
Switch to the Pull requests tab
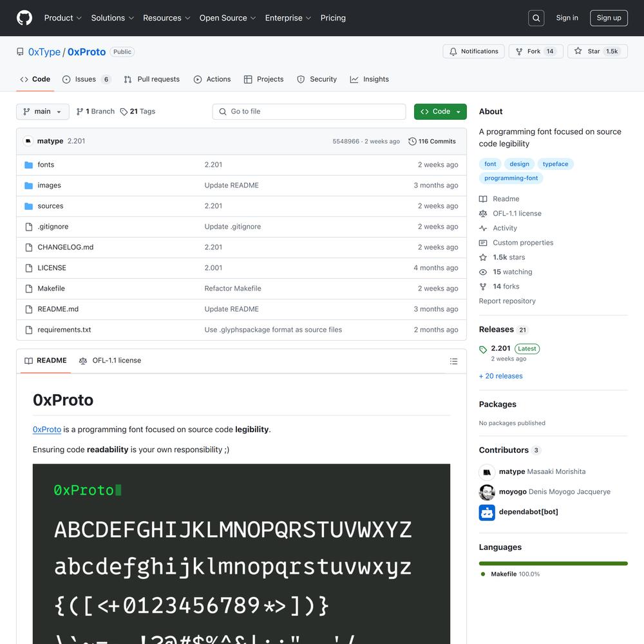(x=152, y=79)
